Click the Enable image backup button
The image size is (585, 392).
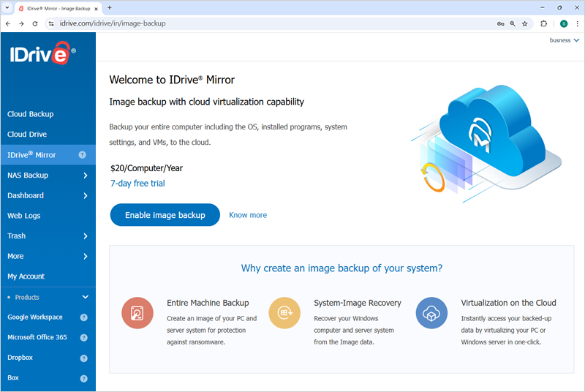[x=165, y=215]
